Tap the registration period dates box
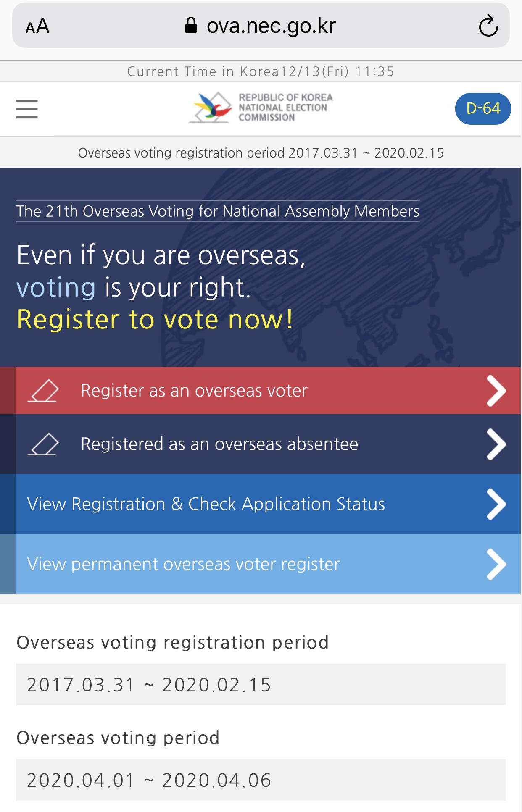 tap(261, 684)
